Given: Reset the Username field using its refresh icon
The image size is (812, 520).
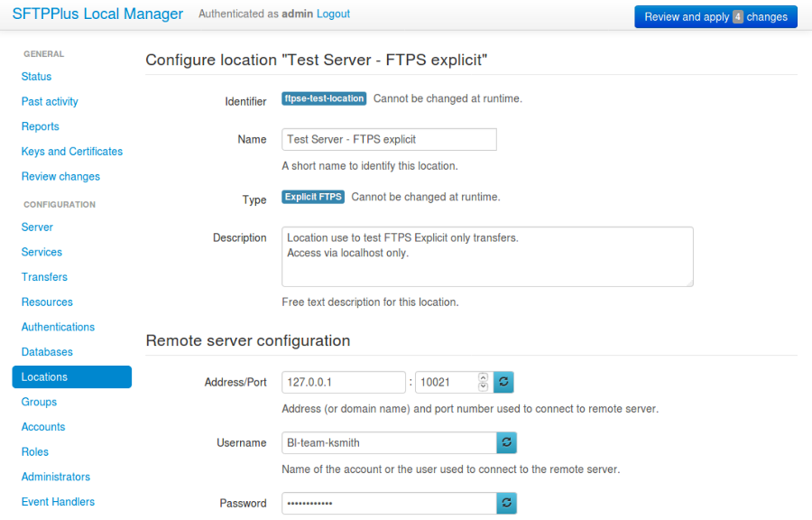Looking at the screenshot, I should click(x=506, y=442).
